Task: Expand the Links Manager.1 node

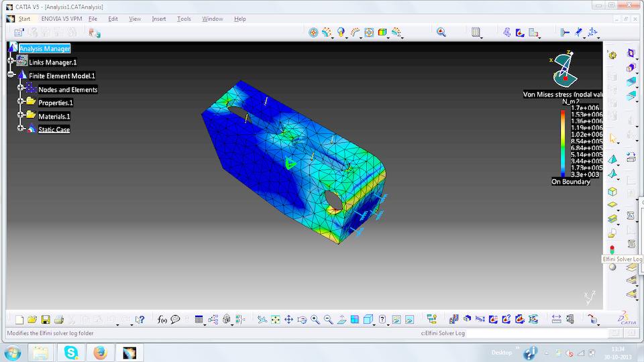Action: click(x=11, y=61)
